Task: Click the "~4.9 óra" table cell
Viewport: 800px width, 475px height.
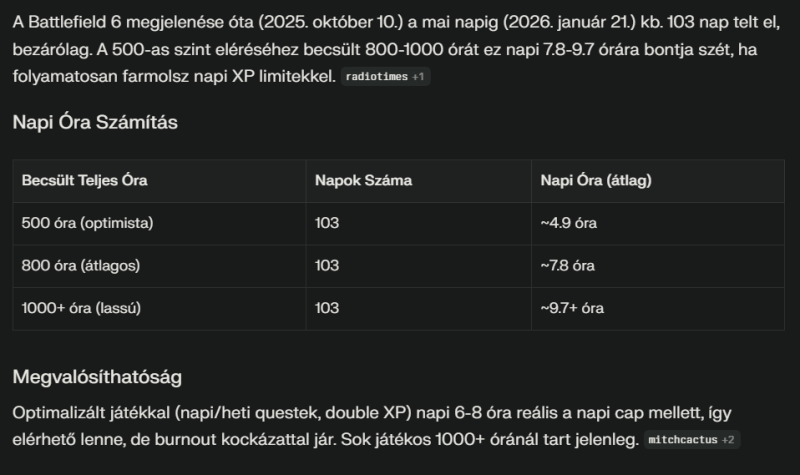Action: (568, 223)
